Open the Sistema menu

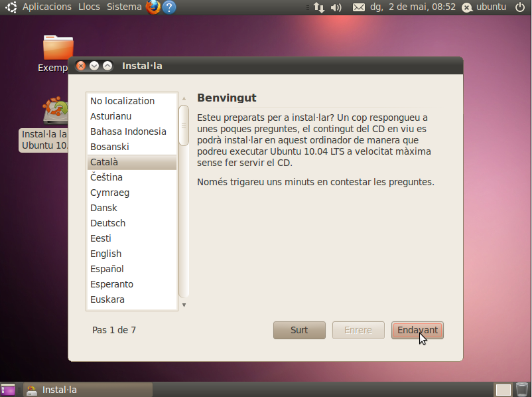coord(124,7)
